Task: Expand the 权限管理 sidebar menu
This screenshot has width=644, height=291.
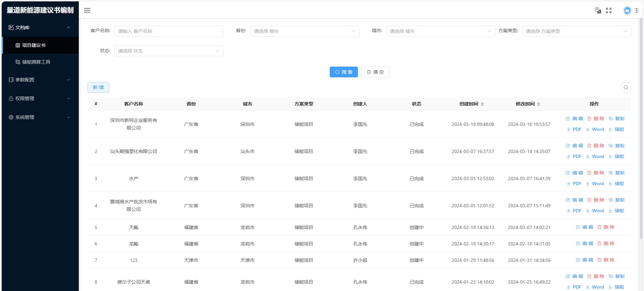Action: coord(40,98)
